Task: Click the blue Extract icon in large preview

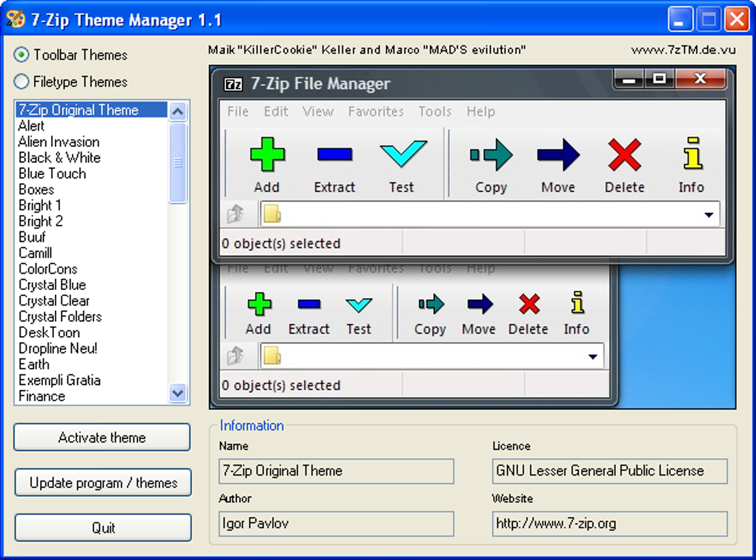Action: [x=334, y=154]
